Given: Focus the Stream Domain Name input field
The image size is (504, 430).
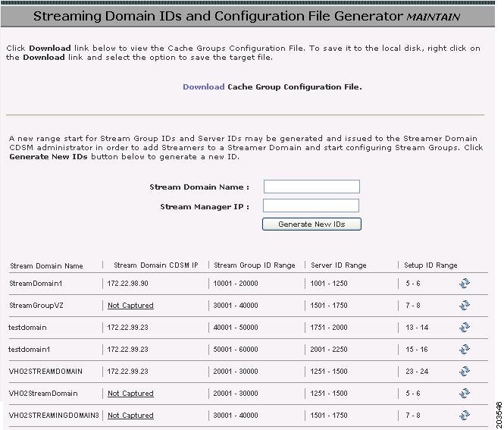Looking at the screenshot, I should click(x=311, y=187).
